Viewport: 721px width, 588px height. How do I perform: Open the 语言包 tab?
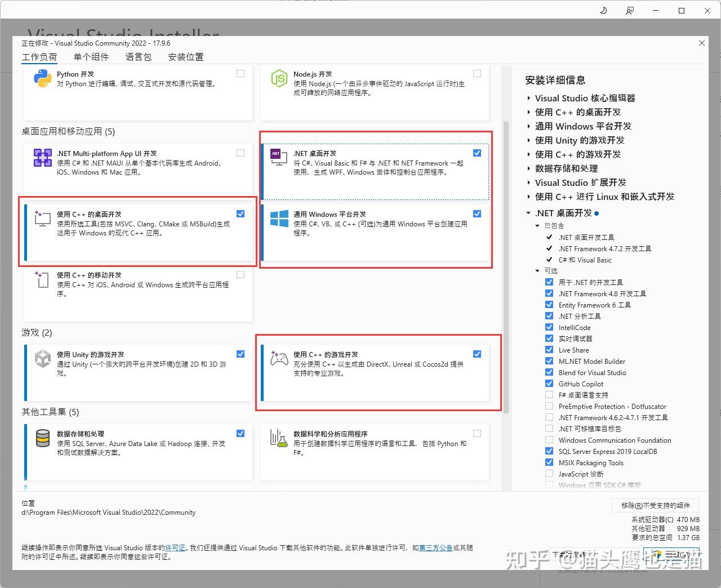point(138,56)
